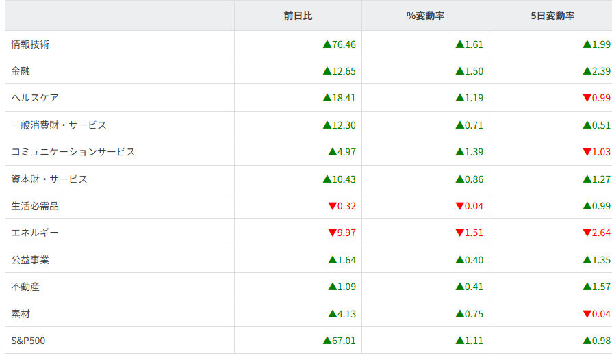This screenshot has width=612, height=364.
Task: Click the 素材 5-day change value 0.04
Action: [601, 314]
